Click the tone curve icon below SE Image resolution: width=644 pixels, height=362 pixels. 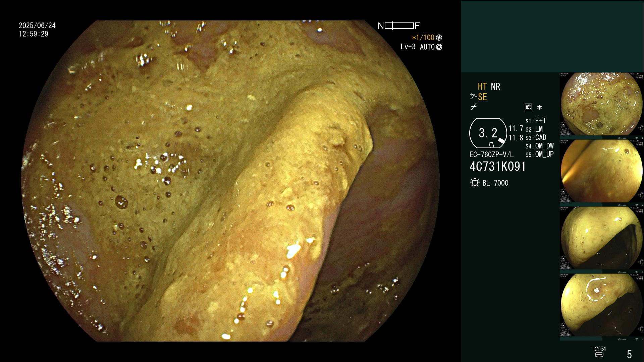click(x=474, y=107)
